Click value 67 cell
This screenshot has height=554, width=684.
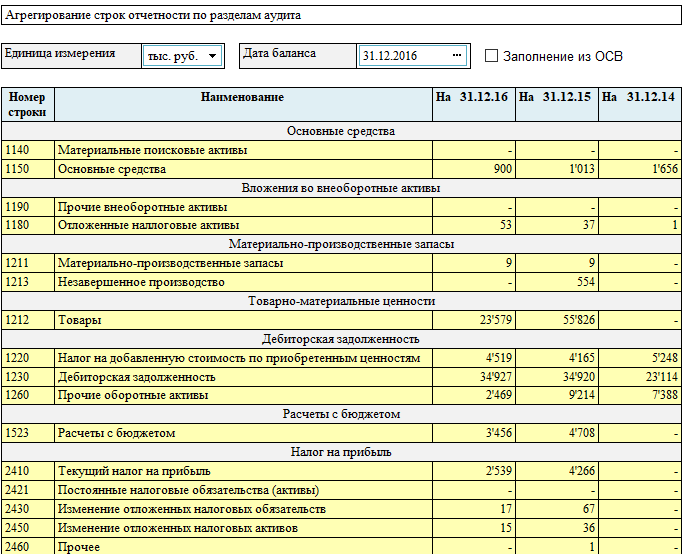[557, 509]
